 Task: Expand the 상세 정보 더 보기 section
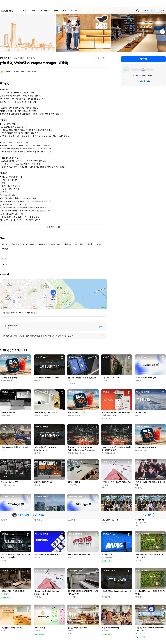(x=53, y=227)
